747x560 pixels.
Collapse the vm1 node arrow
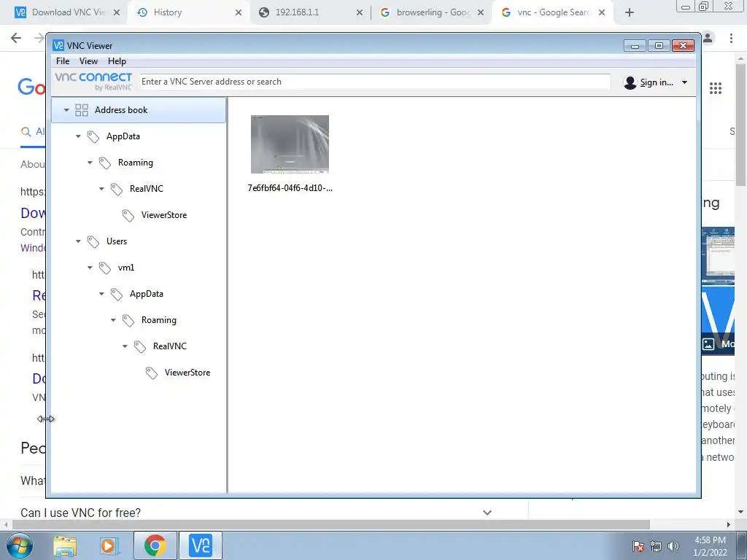[90, 268]
